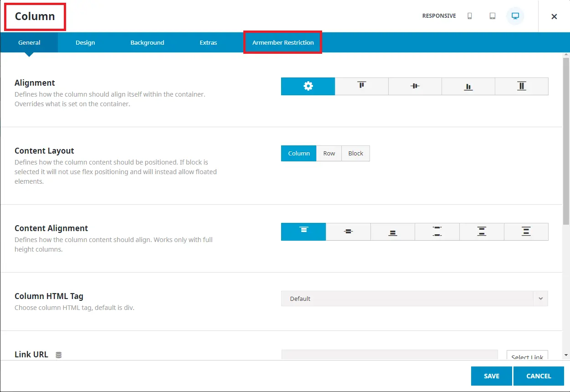The image size is (570, 392).
Task: Open the Armember Restriction tab
Action: 283,42
